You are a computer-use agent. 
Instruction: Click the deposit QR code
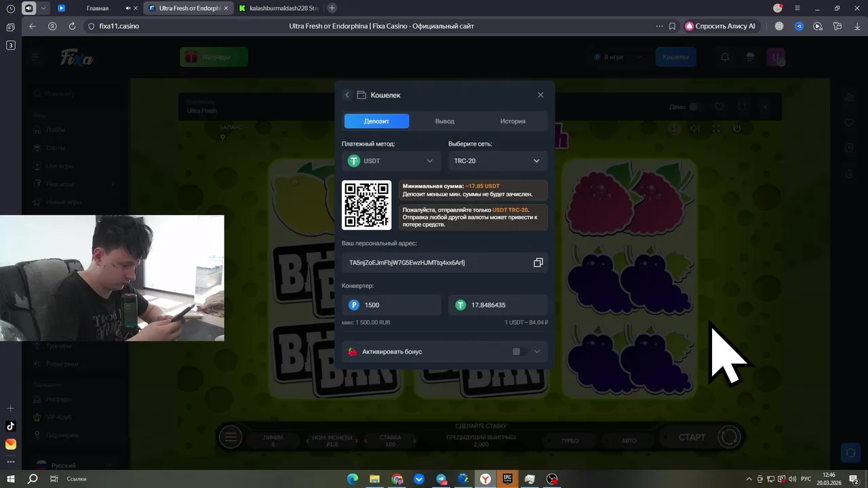[x=367, y=205]
